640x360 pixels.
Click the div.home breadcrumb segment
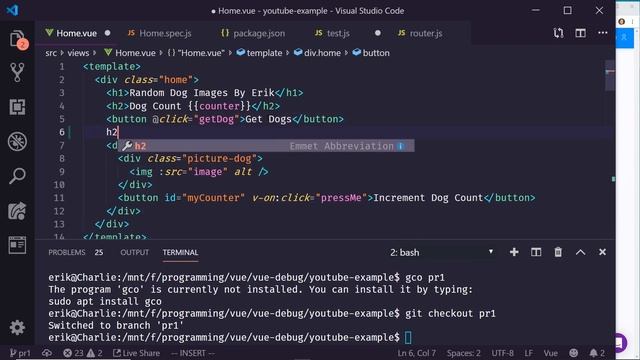click(317, 53)
